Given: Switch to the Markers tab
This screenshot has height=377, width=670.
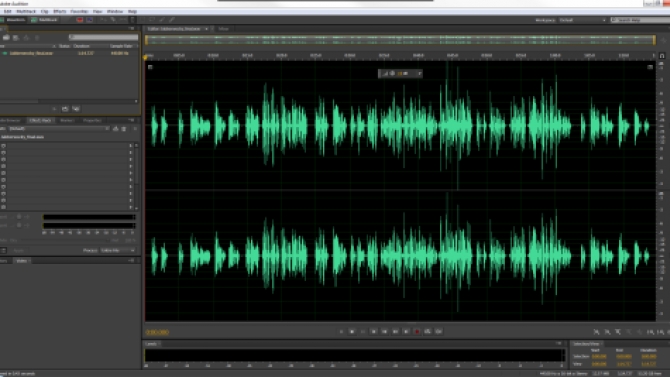Looking at the screenshot, I should click(x=67, y=121).
